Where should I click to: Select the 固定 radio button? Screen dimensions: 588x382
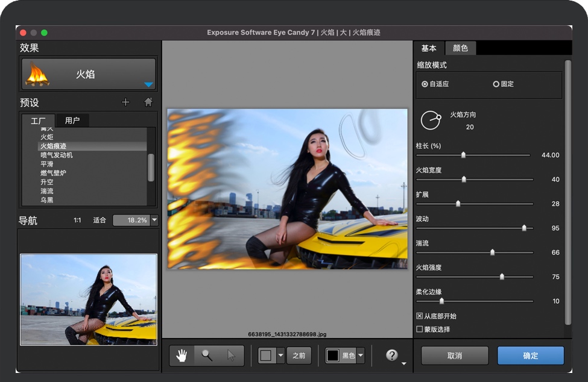point(496,84)
